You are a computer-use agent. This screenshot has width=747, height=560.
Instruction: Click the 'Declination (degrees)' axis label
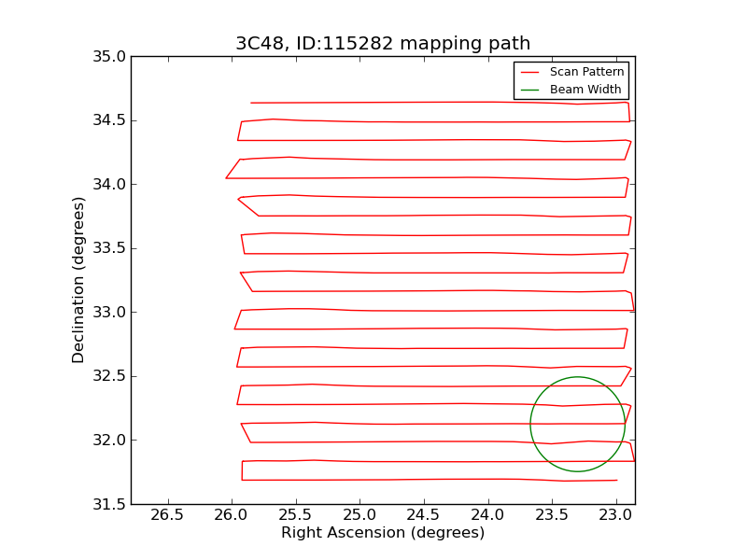(78, 280)
